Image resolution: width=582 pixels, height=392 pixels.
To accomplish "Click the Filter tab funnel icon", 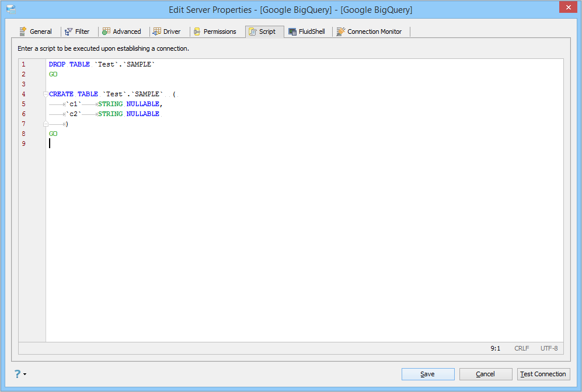I will click(x=69, y=32).
